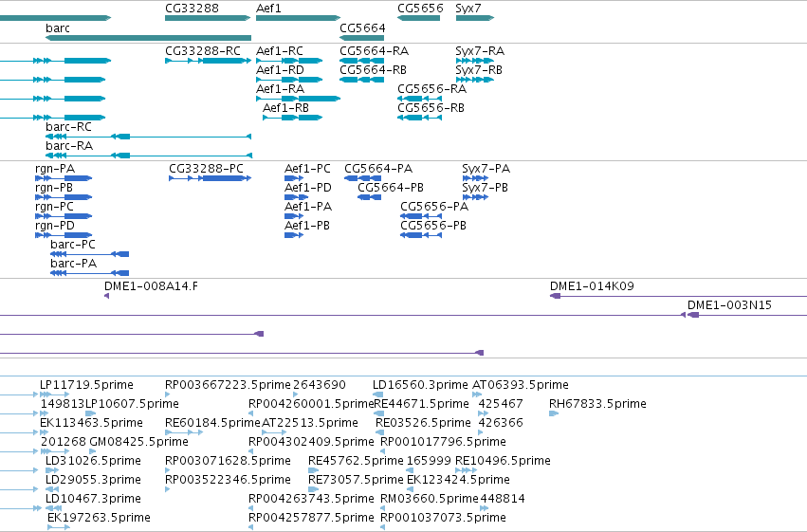
Task: Select EST AT06393.5prime
Action: coord(521,385)
